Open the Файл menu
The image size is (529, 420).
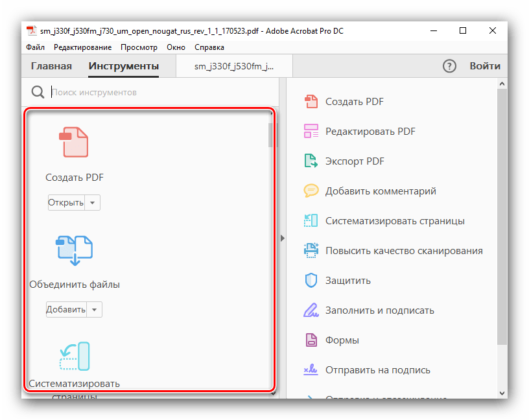pyautogui.click(x=36, y=47)
